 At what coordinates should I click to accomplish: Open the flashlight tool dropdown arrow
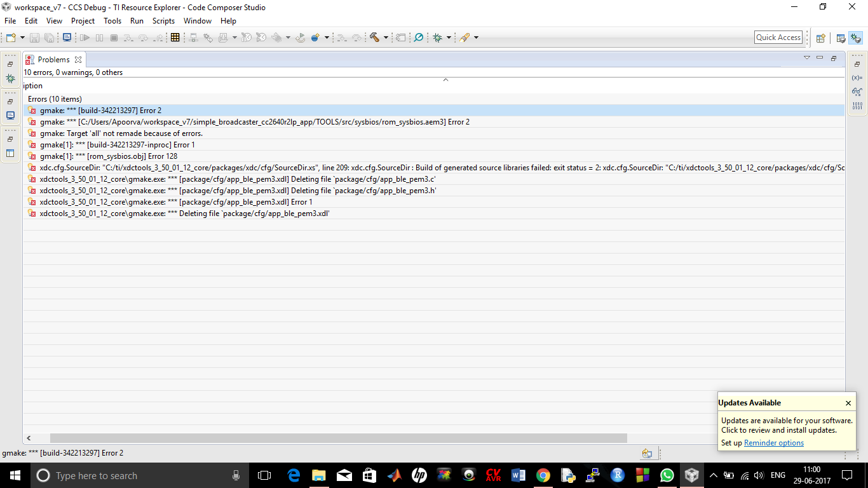tap(476, 37)
